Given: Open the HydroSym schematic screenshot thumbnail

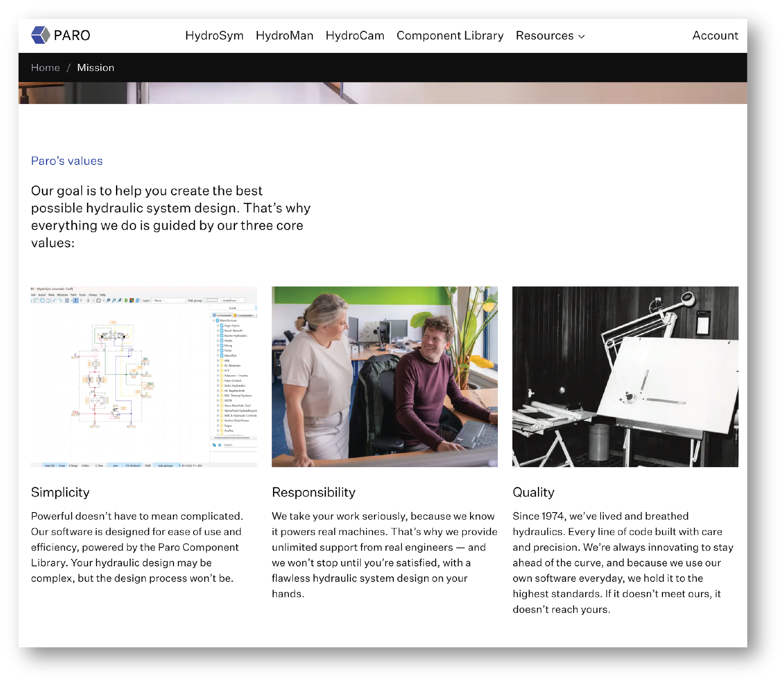Looking at the screenshot, I should pyautogui.click(x=144, y=377).
